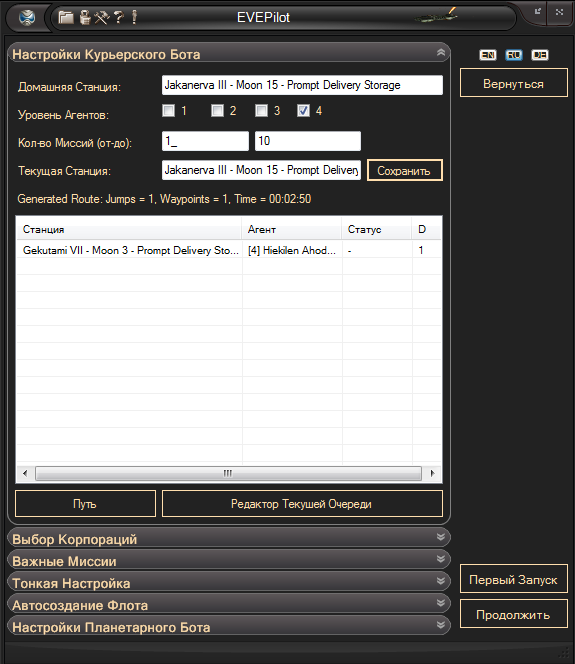This screenshot has height=664, width=575.
Task: Sort by Статус column header
Action: coord(376,229)
